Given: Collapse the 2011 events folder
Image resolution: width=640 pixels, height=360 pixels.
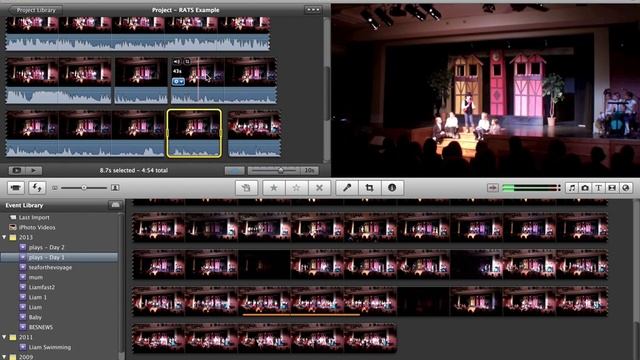Looking at the screenshot, I should 4,337.
